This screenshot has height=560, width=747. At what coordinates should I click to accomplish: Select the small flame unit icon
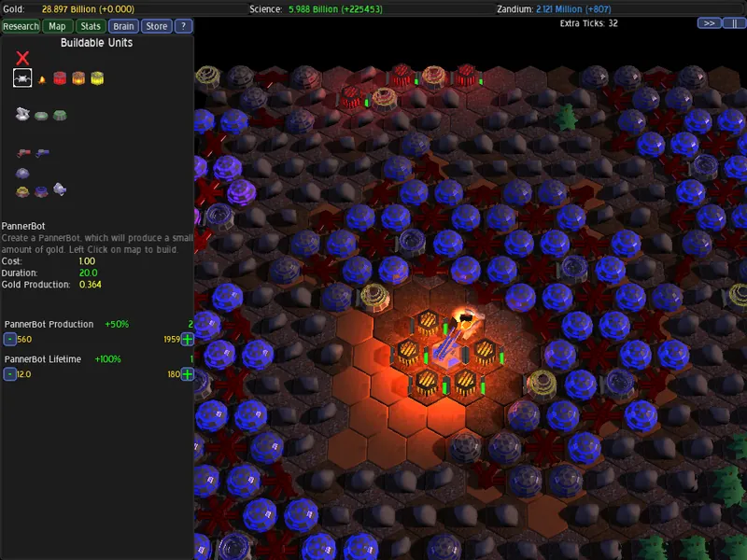point(42,79)
